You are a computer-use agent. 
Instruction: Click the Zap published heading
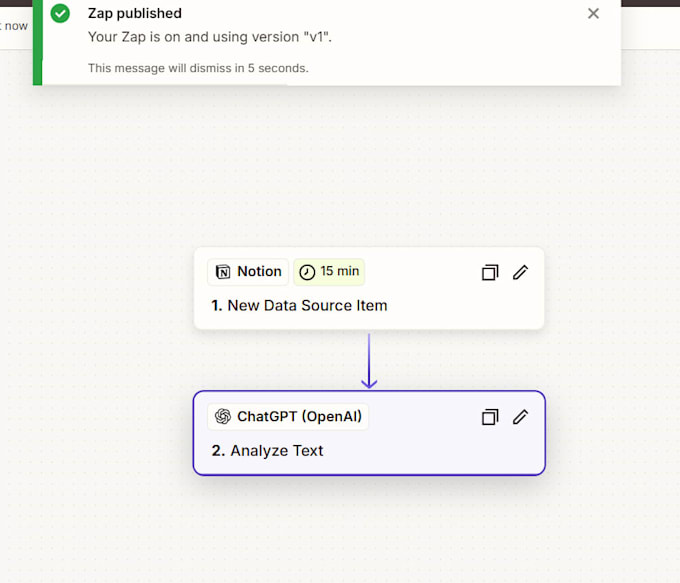(x=134, y=13)
